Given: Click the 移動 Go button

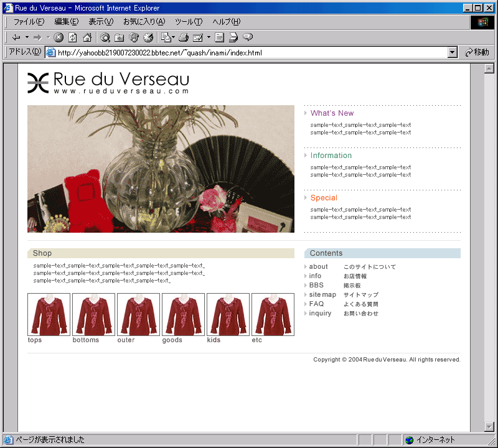Looking at the screenshot, I should (476, 52).
